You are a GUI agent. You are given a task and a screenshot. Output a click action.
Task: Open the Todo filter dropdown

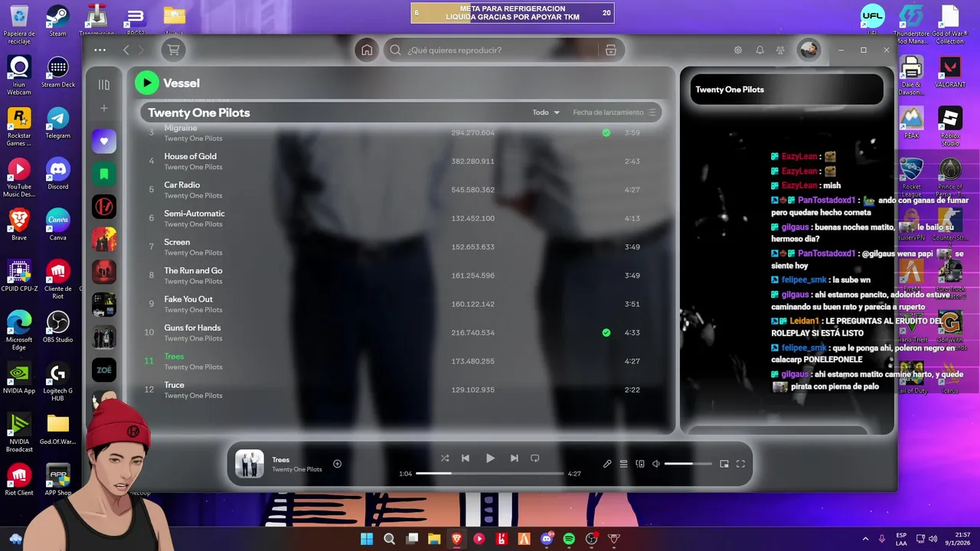coord(546,112)
